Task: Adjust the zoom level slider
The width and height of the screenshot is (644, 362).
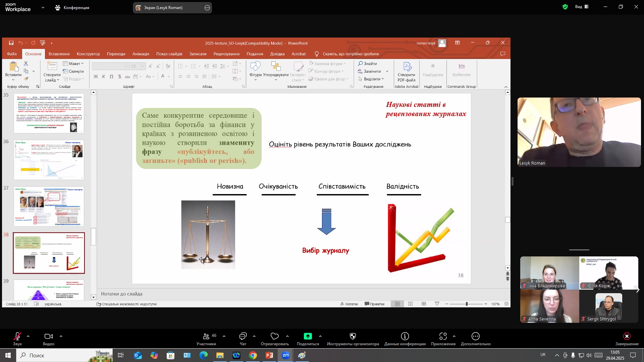Action: coord(467,304)
